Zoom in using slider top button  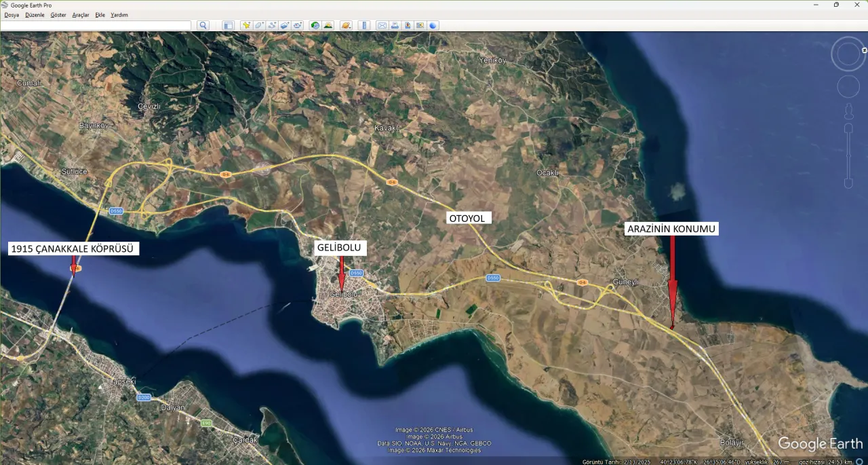coord(848,128)
